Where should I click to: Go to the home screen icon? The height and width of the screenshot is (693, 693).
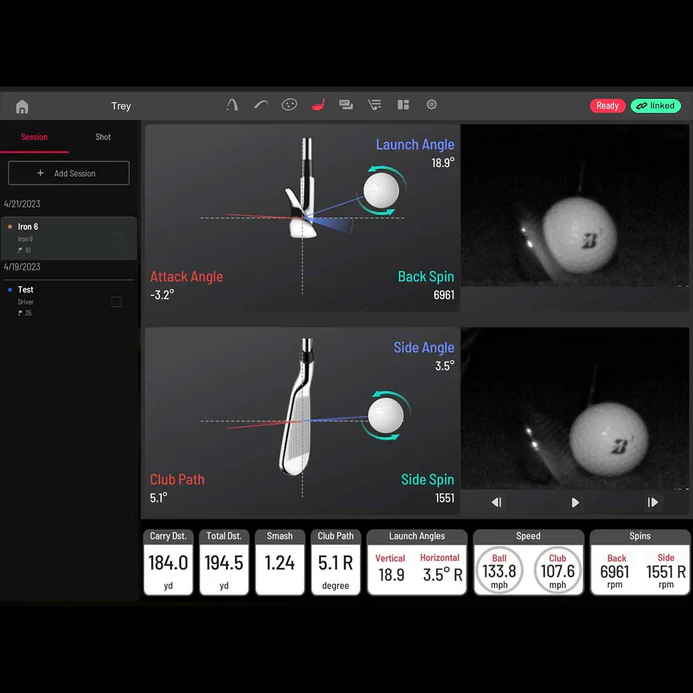coord(22,107)
